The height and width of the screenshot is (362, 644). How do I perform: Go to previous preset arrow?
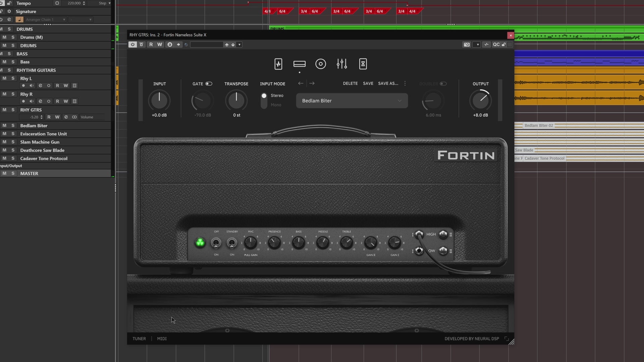tap(301, 83)
